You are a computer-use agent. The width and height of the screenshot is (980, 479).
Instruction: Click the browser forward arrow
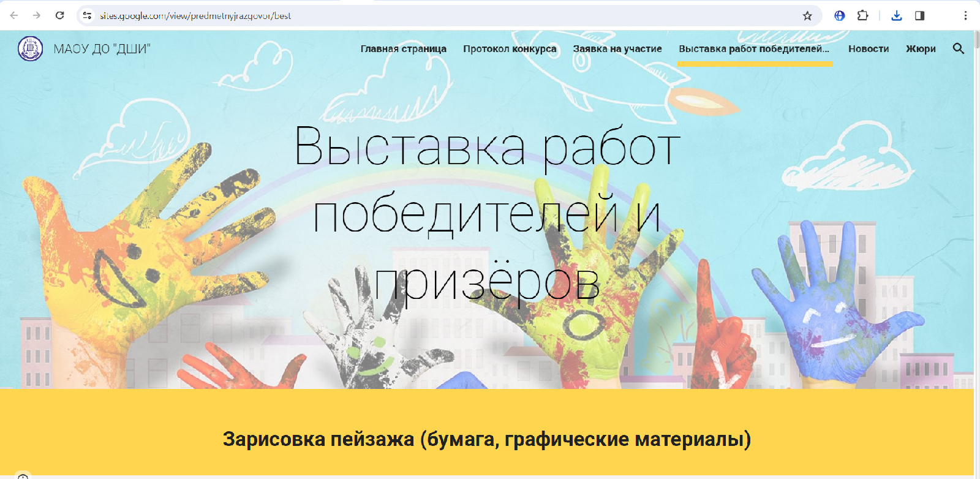point(37,15)
